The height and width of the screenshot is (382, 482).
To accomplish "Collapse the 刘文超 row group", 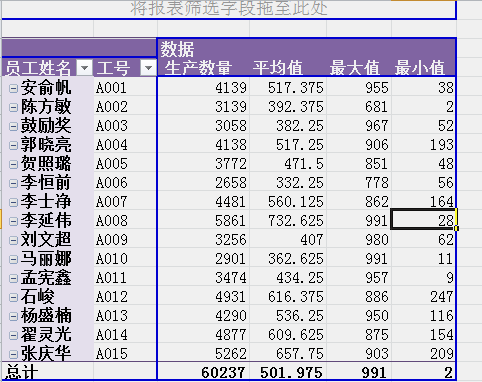I will click(x=13, y=240).
